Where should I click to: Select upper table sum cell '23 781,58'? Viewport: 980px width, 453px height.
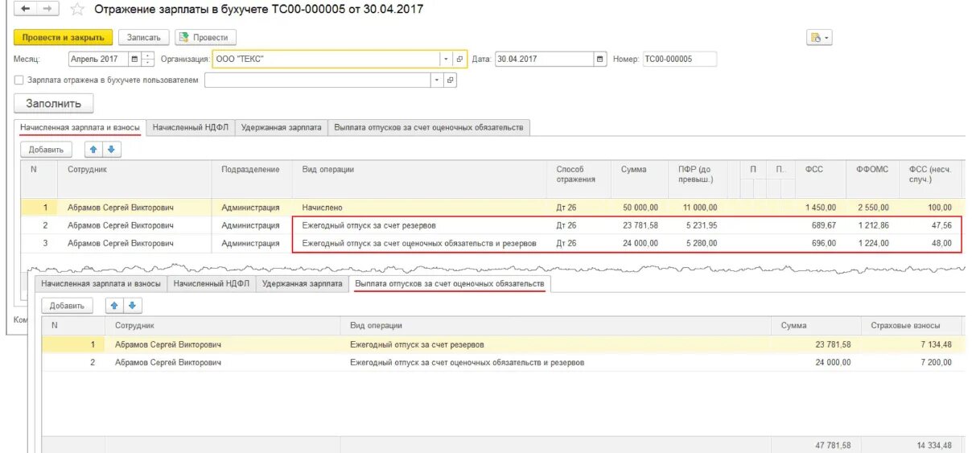coord(639,225)
